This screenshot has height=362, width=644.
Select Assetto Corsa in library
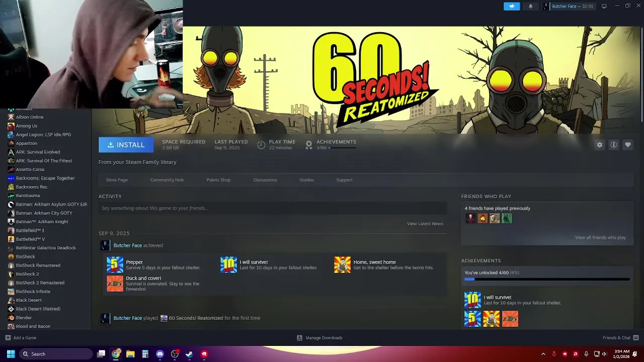pyautogui.click(x=30, y=169)
